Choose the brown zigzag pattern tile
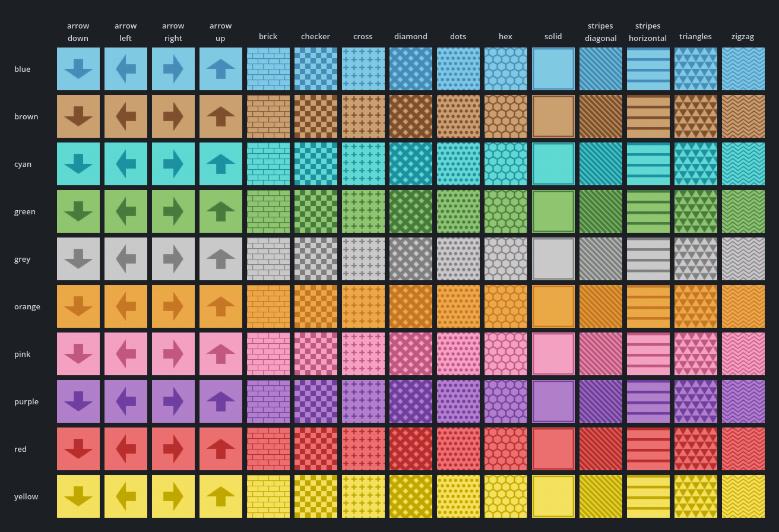 tap(743, 116)
